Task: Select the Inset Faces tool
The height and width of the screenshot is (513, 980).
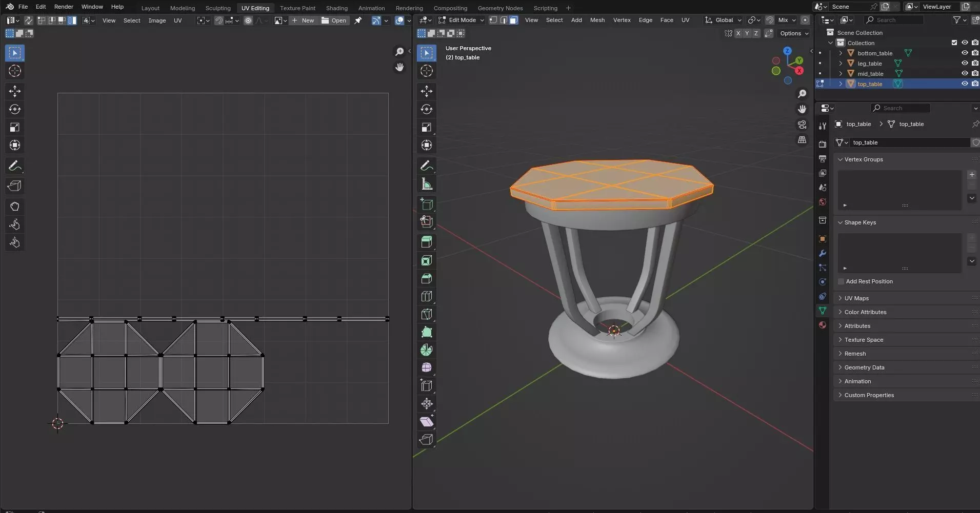Action: click(x=427, y=260)
